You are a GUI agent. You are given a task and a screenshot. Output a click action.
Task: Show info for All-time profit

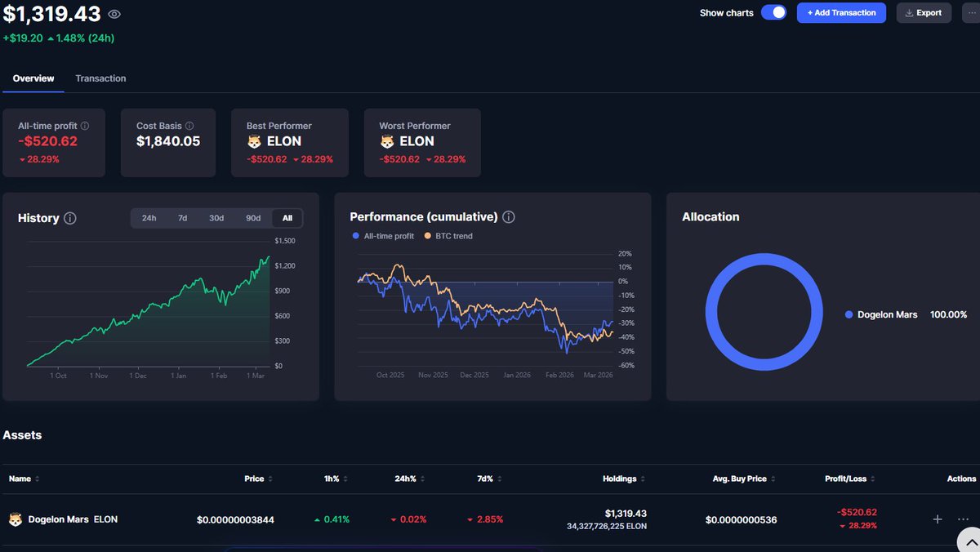(x=86, y=126)
